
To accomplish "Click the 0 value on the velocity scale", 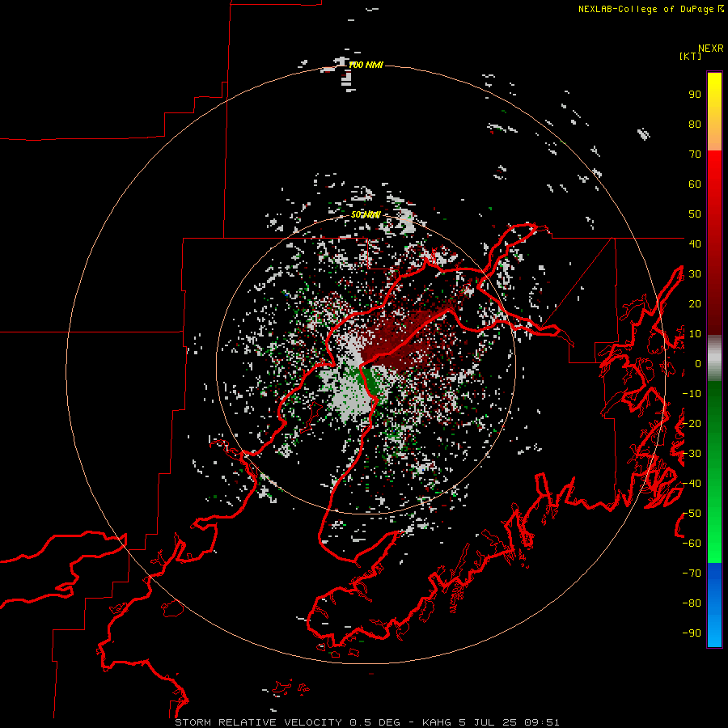I will tap(698, 364).
